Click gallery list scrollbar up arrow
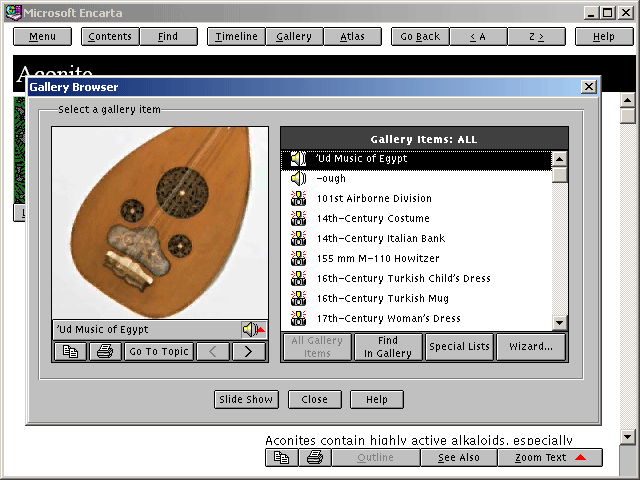 tap(560, 158)
